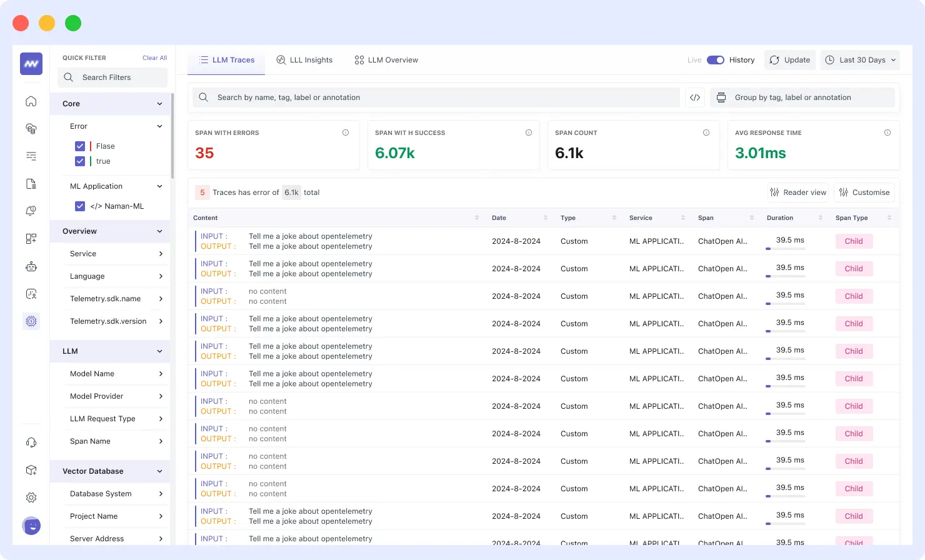The image size is (925, 560).
Task: Open the alerts bell icon in sidebar
Action: tap(31, 211)
